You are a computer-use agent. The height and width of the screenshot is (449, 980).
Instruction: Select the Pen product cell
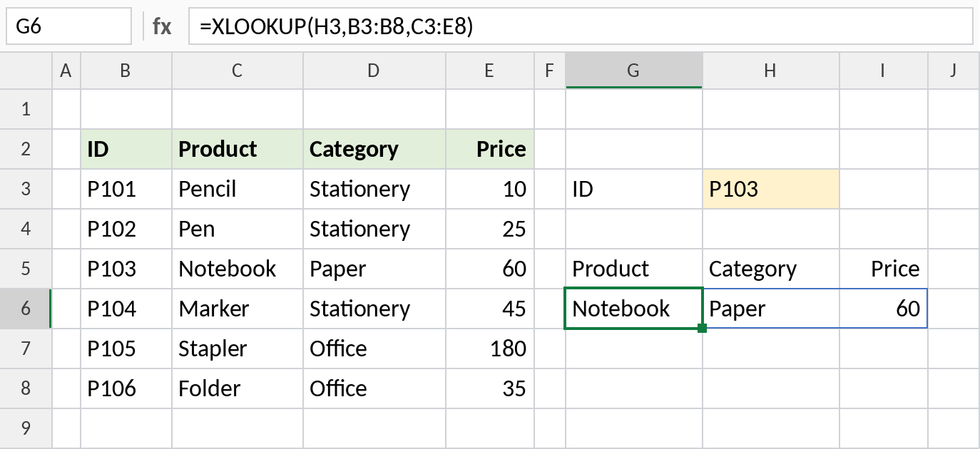coord(238,229)
